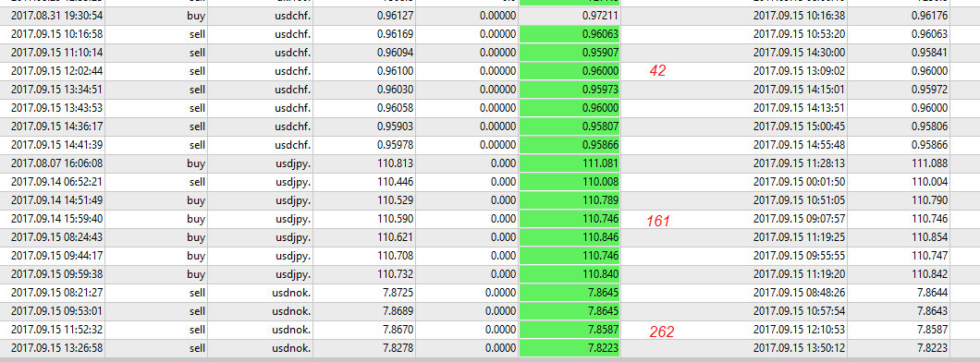
Task: Click the usdnok symbol in 7.8725 row
Action: (x=293, y=293)
